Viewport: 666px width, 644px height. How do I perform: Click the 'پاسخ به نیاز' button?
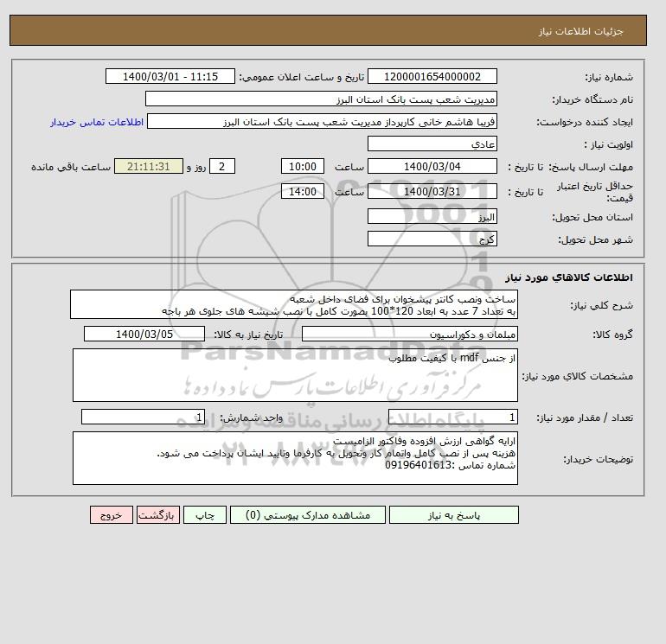453,515
